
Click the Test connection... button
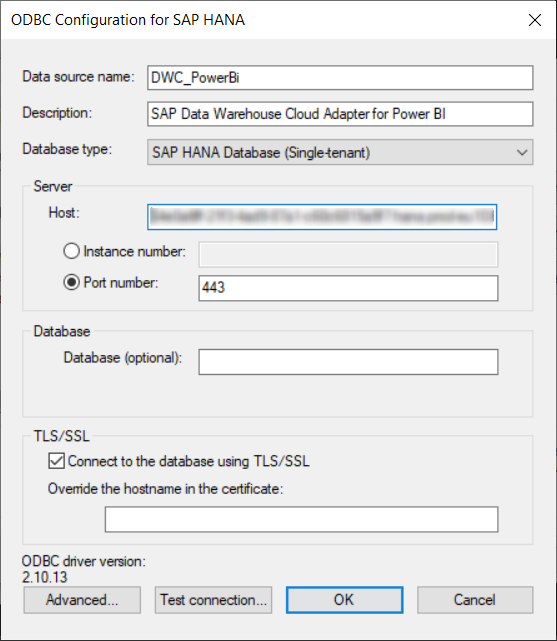213,600
